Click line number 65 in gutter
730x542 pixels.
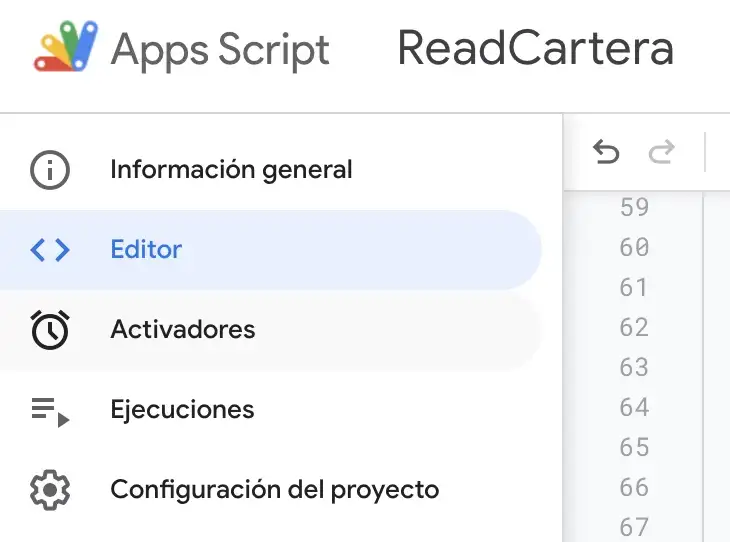coord(634,447)
